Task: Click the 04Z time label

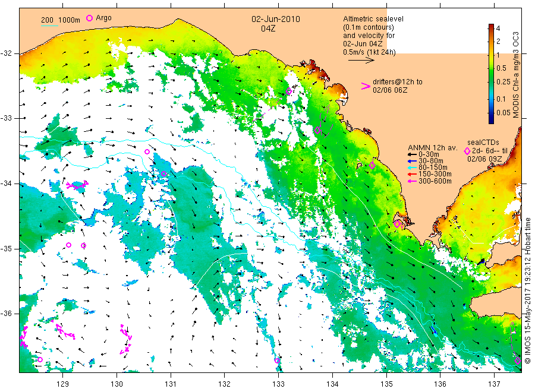Action: tap(268, 29)
